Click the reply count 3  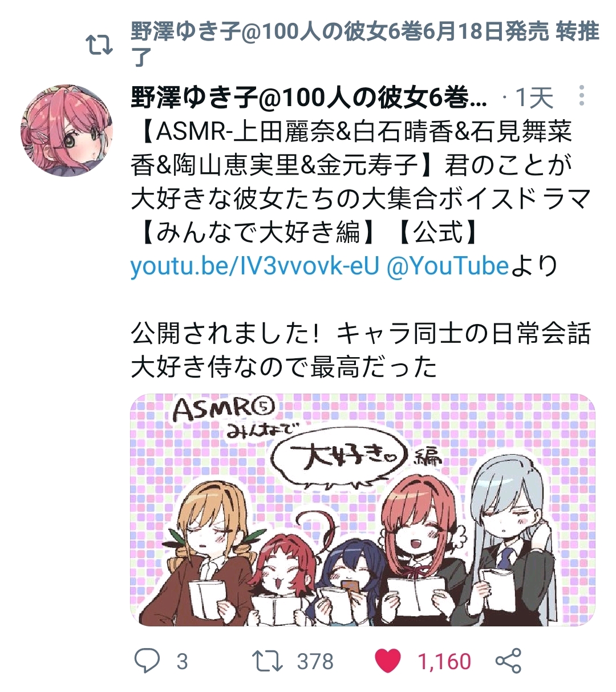[182, 662]
